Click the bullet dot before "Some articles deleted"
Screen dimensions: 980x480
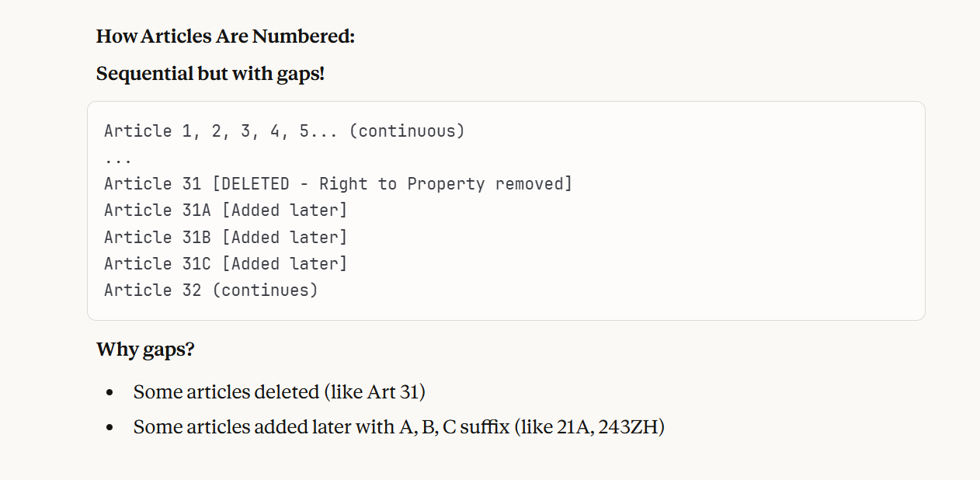(x=110, y=392)
